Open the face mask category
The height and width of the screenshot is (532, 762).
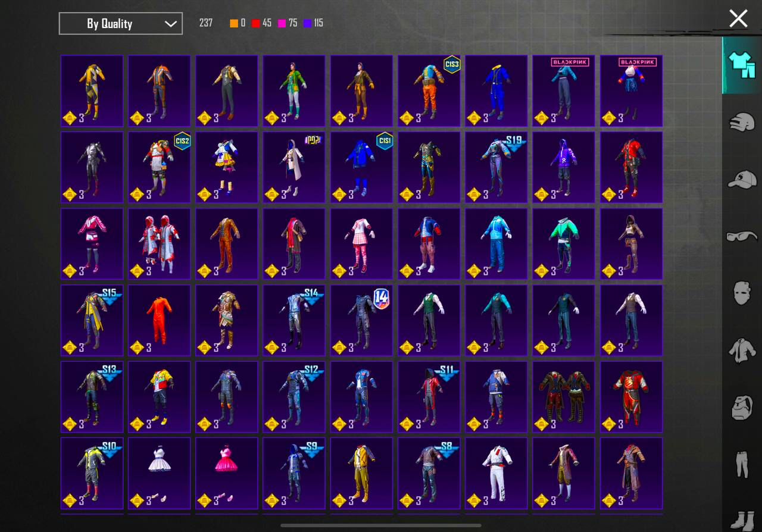(x=742, y=293)
